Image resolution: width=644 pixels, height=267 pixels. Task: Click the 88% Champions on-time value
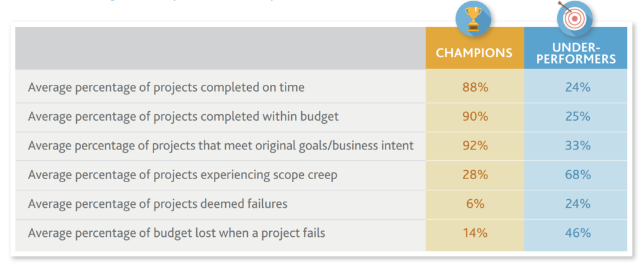475,87
